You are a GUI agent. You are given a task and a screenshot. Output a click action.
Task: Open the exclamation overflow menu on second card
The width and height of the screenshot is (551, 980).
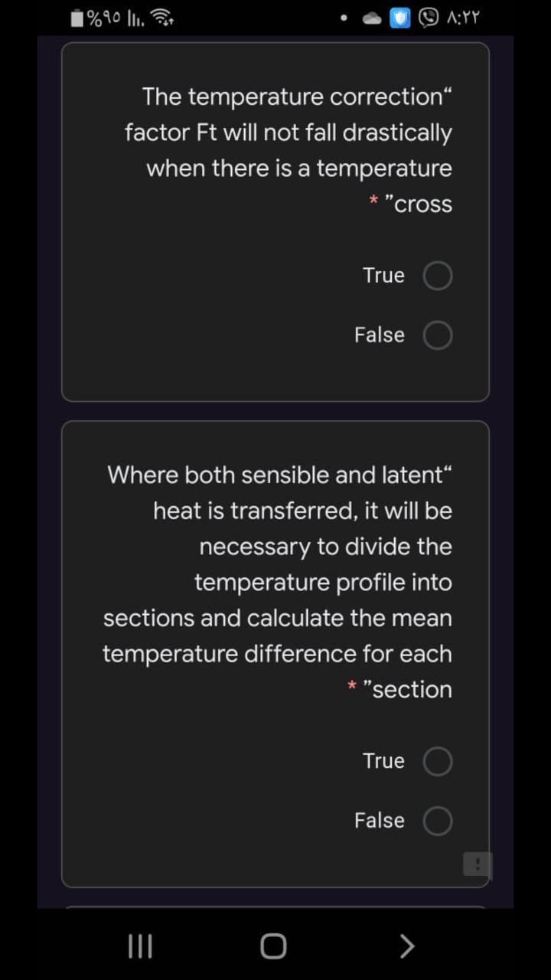tap(478, 864)
